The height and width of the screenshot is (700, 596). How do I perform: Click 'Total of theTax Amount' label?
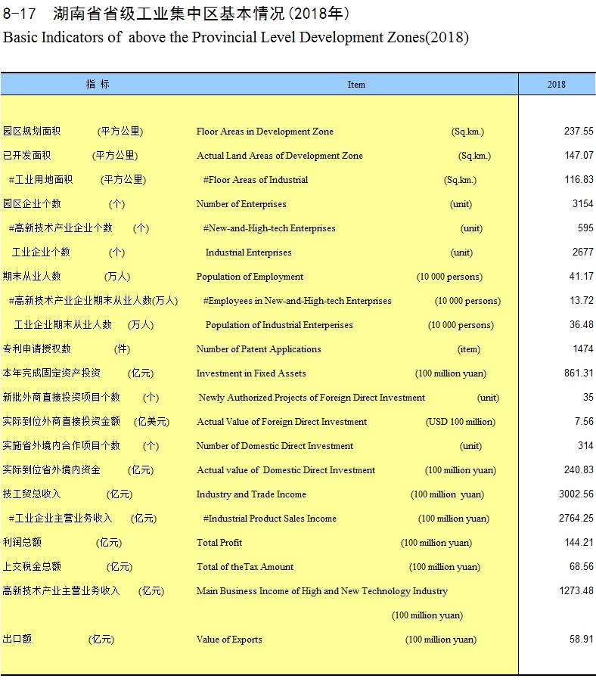(x=245, y=566)
